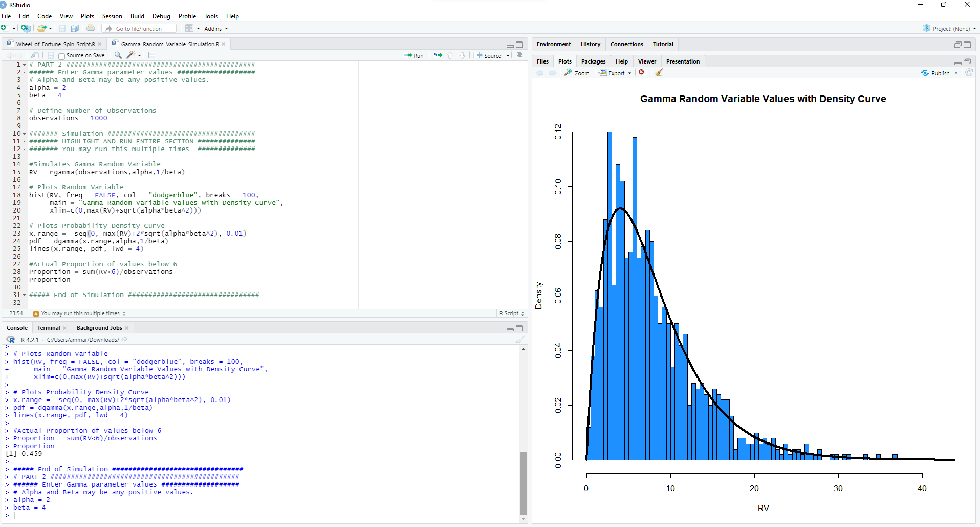Switch to the Packages tab

coord(593,61)
